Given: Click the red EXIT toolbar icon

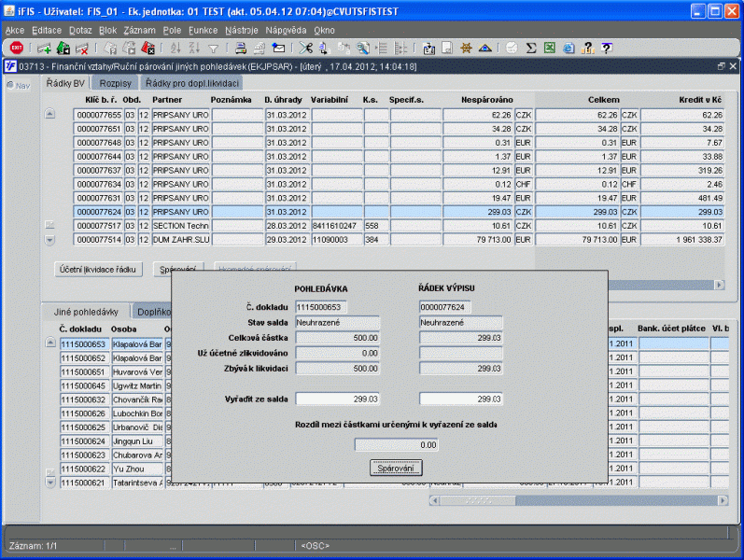Looking at the screenshot, I should pos(17,48).
